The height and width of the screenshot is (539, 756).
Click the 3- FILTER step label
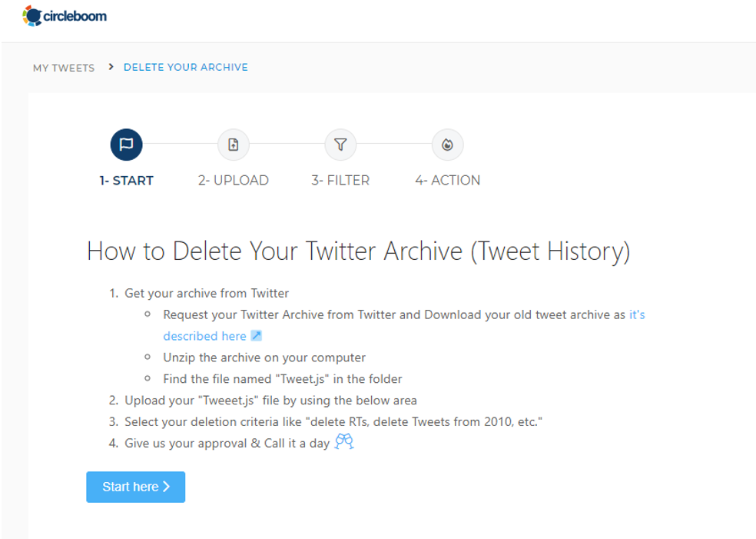click(340, 180)
